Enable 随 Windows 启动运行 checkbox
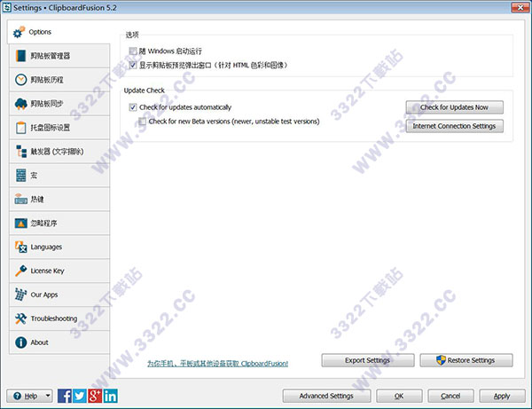Screen dimensions: 532x409 (133, 51)
